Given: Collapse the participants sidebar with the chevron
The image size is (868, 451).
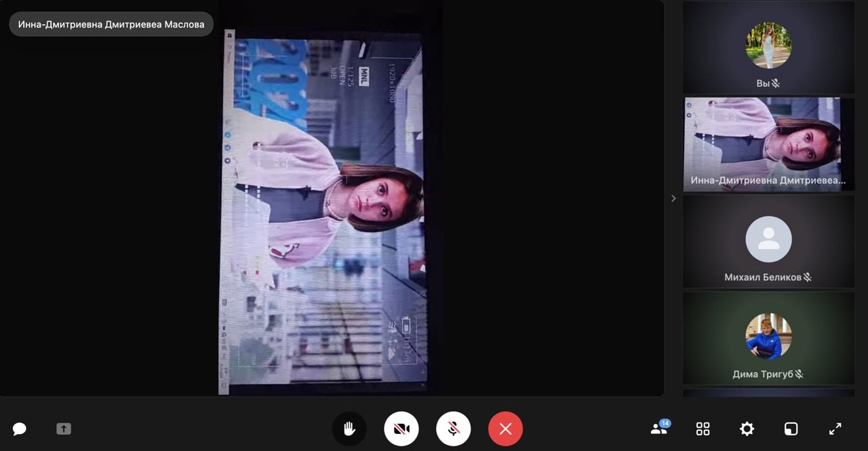Looking at the screenshot, I should (673, 198).
